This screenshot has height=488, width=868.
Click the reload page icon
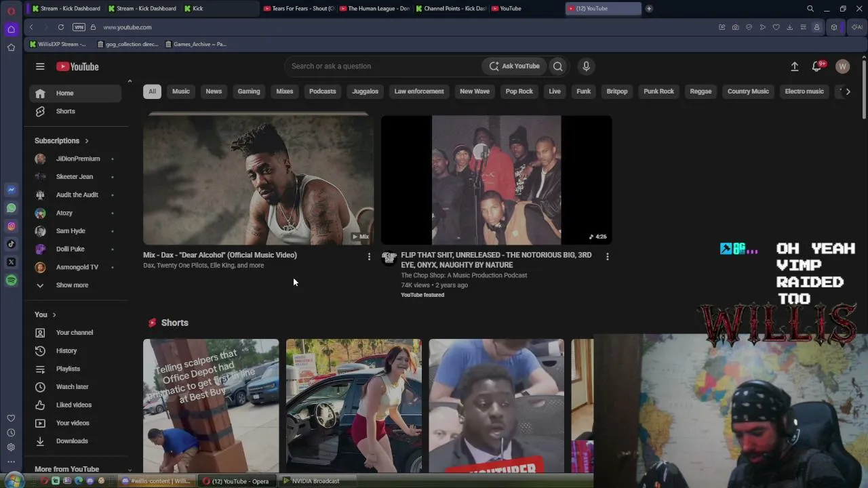pyautogui.click(x=61, y=27)
